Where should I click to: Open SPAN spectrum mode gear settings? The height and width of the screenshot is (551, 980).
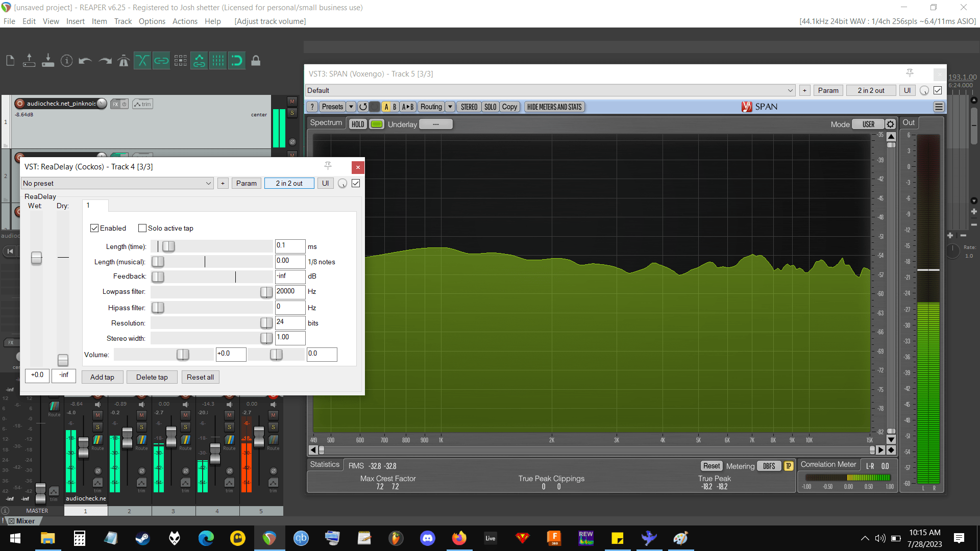click(891, 124)
